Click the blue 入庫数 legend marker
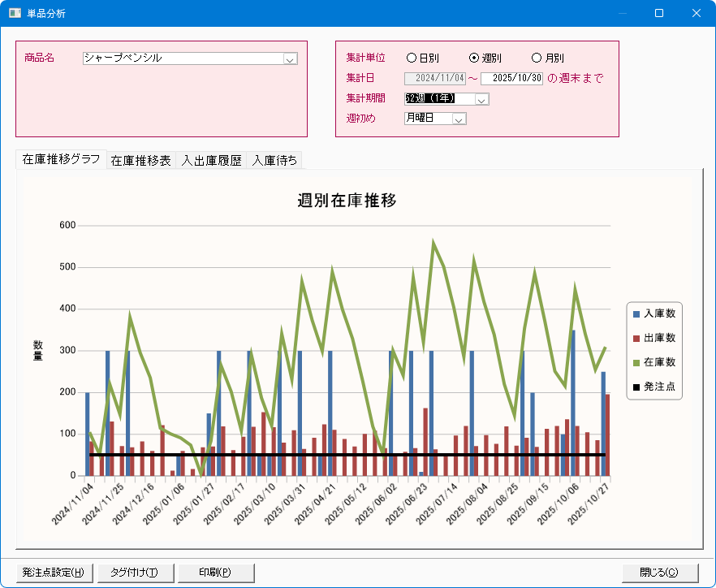 (637, 313)
